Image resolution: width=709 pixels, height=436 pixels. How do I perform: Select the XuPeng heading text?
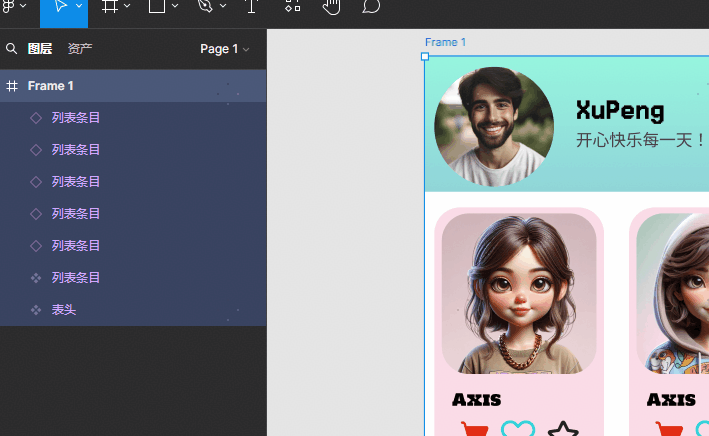click(x=620, y=111)
